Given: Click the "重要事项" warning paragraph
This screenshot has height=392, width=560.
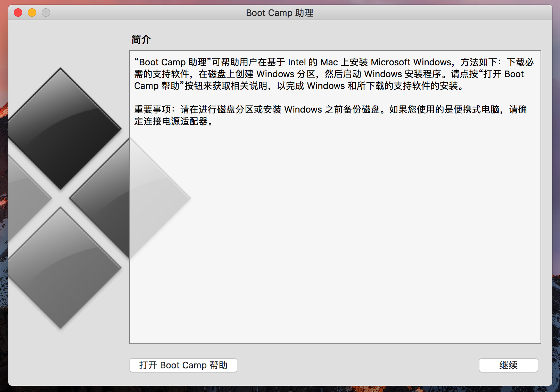Looking at the screenshot, I should tap(330, 115).
